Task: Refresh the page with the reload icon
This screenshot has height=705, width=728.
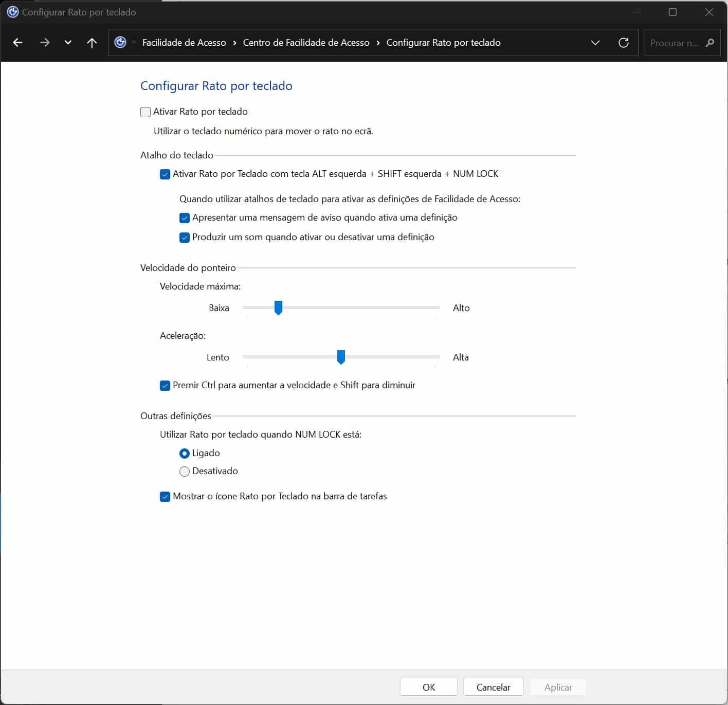Action: [x=623, y=43]
